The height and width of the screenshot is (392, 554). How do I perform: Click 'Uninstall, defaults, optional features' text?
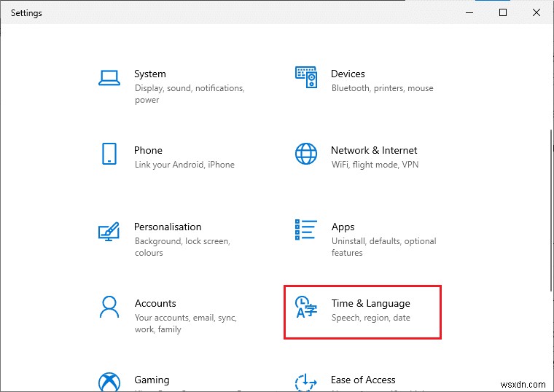(x=383, y=247)
